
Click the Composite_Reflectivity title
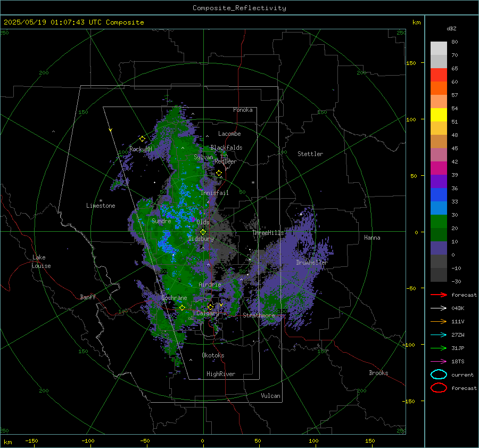click(240, 8)
